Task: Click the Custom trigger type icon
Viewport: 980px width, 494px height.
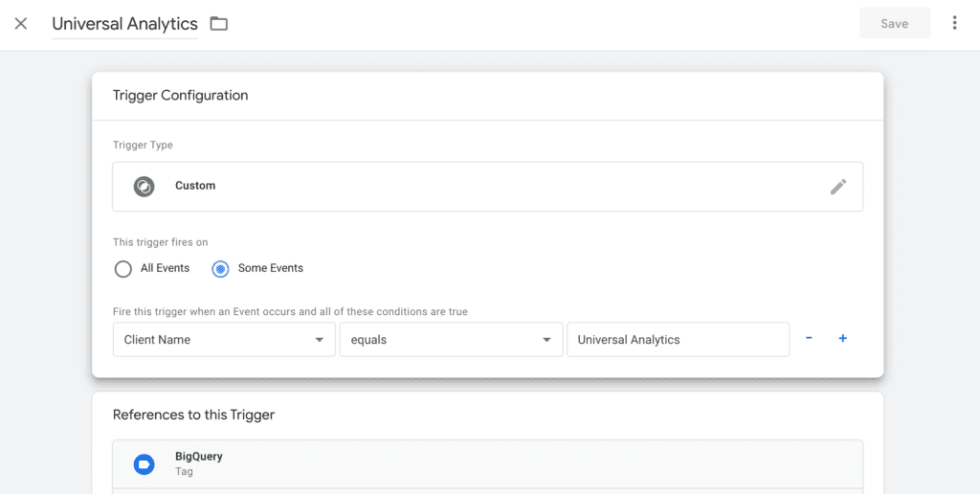Action: coord(144,187)
